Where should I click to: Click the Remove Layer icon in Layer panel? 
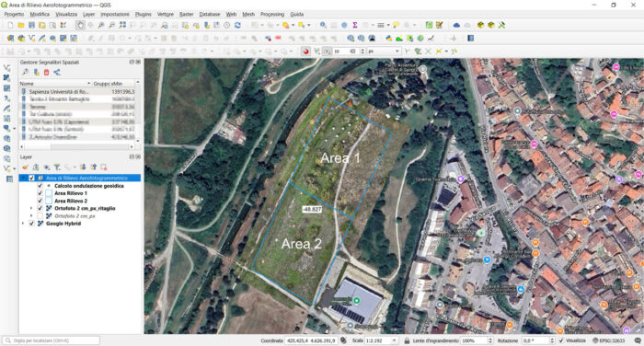click(103, 167)
